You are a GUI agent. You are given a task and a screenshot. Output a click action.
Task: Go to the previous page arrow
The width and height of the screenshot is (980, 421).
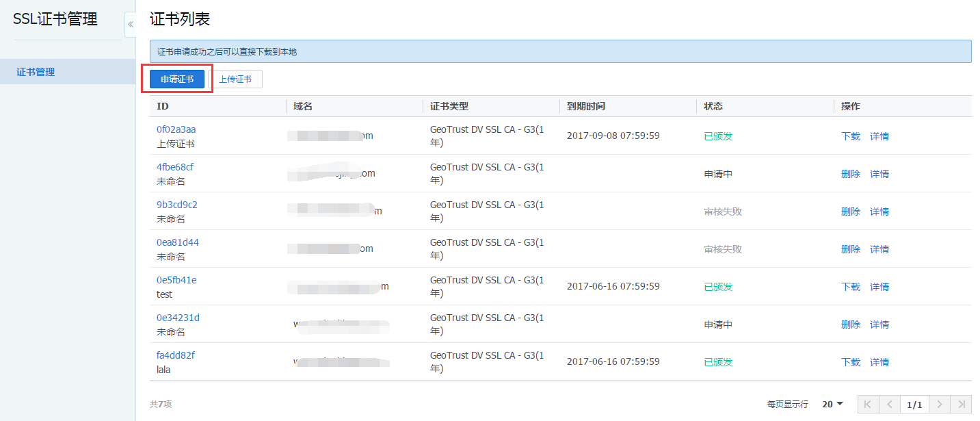tap(889, 405)
